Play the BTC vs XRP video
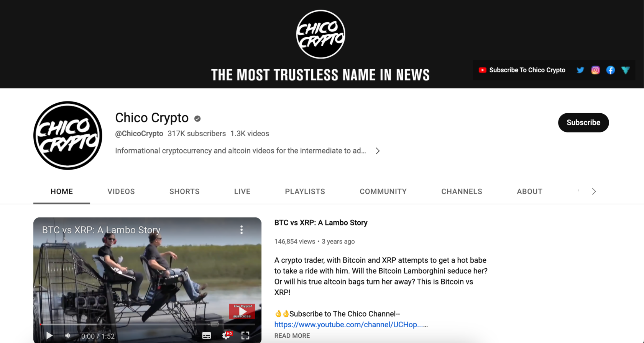Image resolution: width=644 pixels, height=343 pixels. click(x=49, y=336)
